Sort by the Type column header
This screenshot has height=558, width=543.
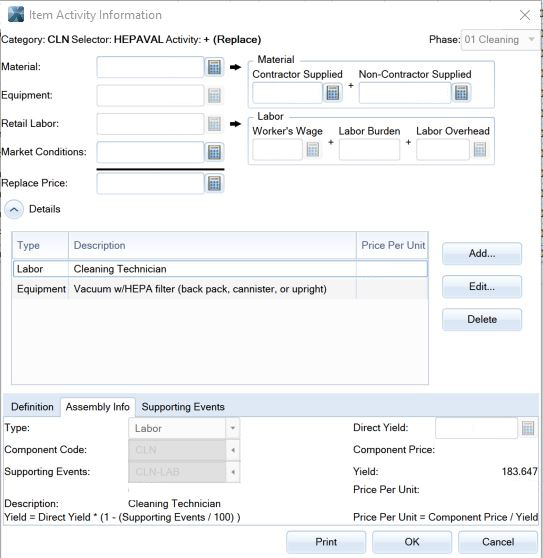(41, 246)
